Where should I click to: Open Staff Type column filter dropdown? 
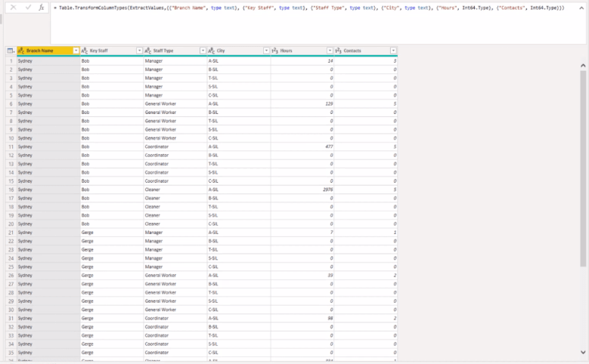click(x=203, y=51)
